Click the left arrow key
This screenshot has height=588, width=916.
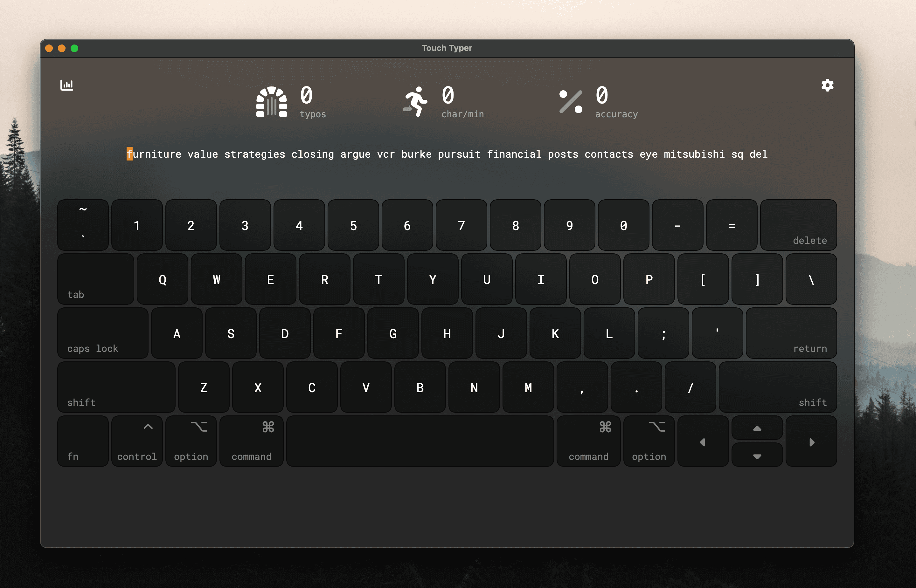tap(703, 441)
